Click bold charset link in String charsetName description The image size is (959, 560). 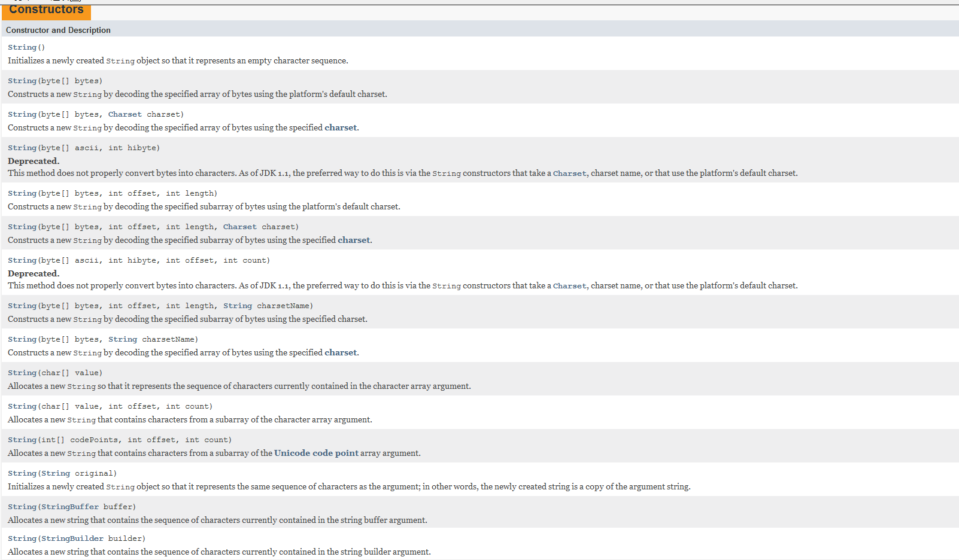point(341,352)
